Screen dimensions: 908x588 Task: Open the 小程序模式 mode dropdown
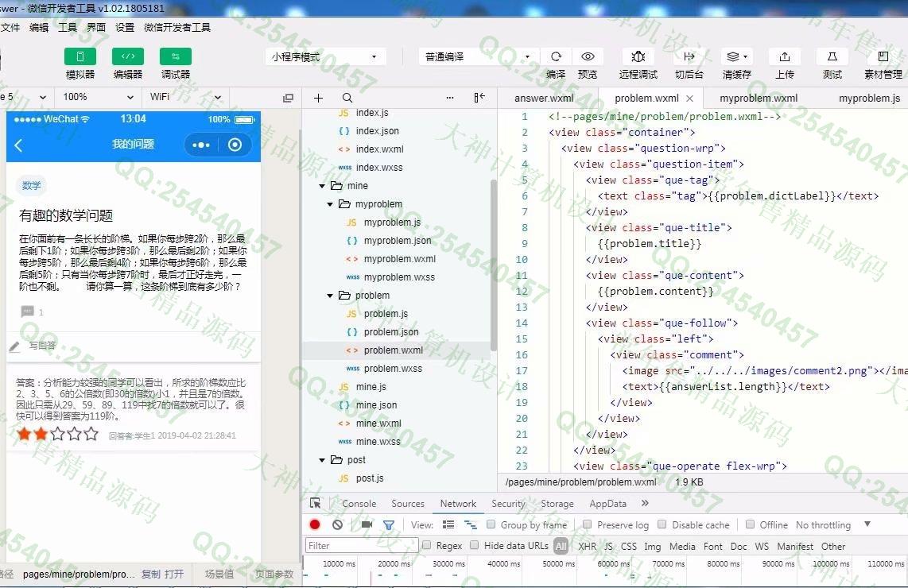325,56
